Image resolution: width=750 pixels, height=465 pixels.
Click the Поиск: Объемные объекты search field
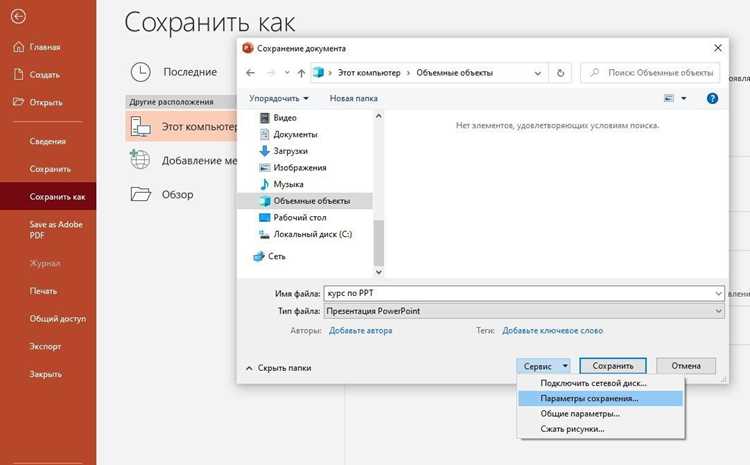point(651,73)
